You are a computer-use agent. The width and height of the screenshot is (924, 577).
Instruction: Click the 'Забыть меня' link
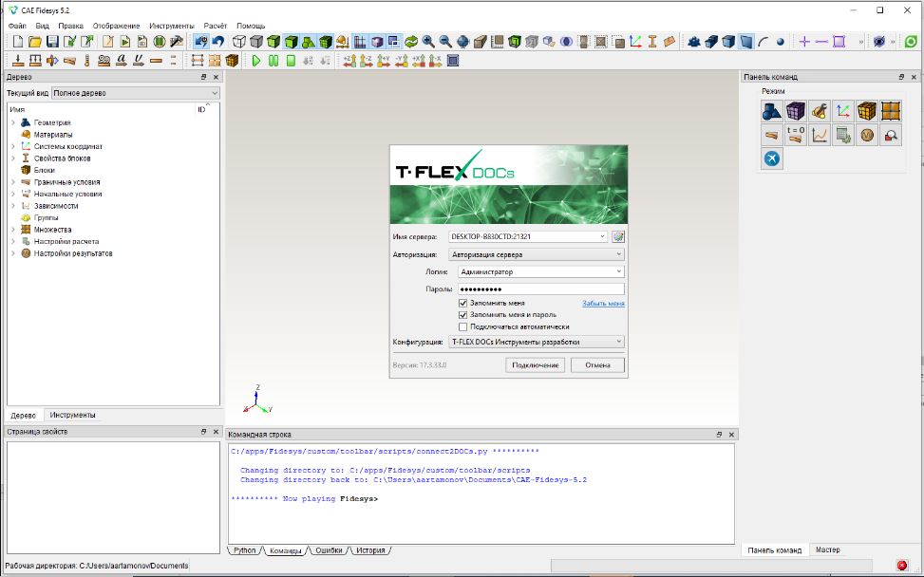(603, 304)
